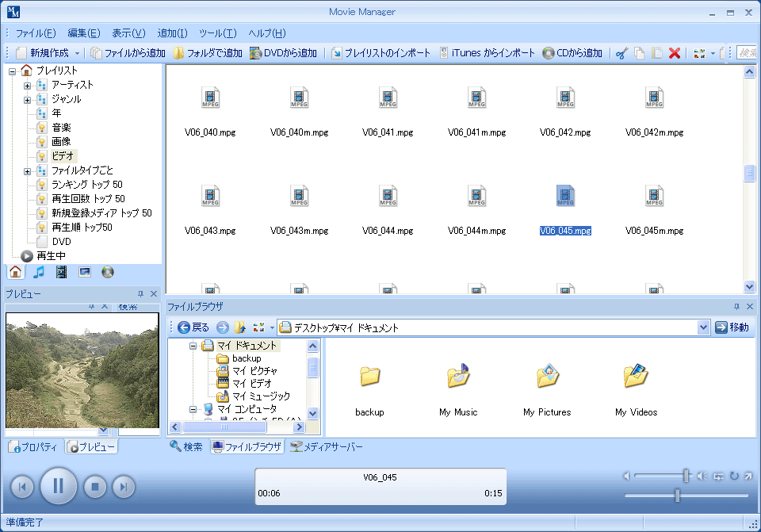761x532 pixels.
Task: Click the next track button
Action: point(124,486)
